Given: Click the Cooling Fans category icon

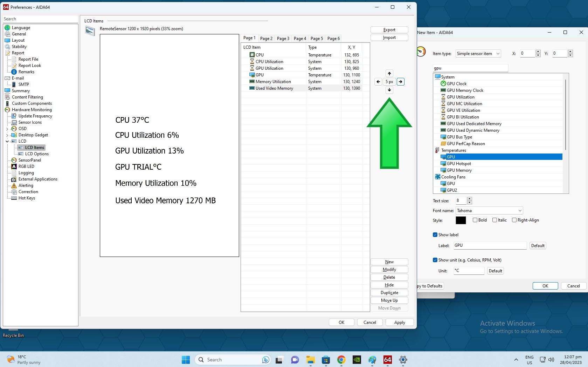Looking at the screenshot, I should pyautogui.click(x=438, y=177).
